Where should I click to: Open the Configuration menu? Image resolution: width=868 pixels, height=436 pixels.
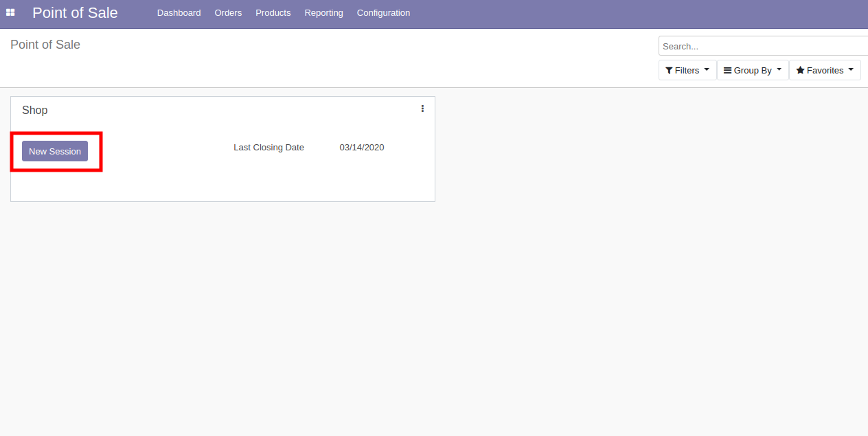(x=383, y=13)
